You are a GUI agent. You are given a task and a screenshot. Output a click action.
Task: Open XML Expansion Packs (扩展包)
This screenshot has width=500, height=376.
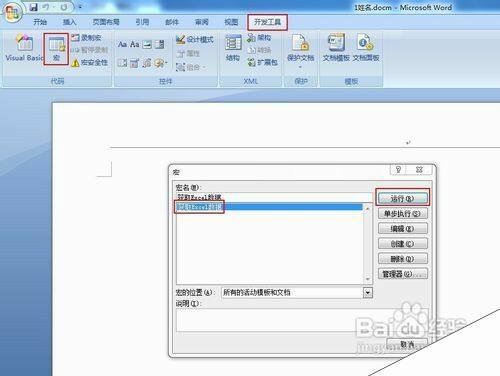[262, 62]
